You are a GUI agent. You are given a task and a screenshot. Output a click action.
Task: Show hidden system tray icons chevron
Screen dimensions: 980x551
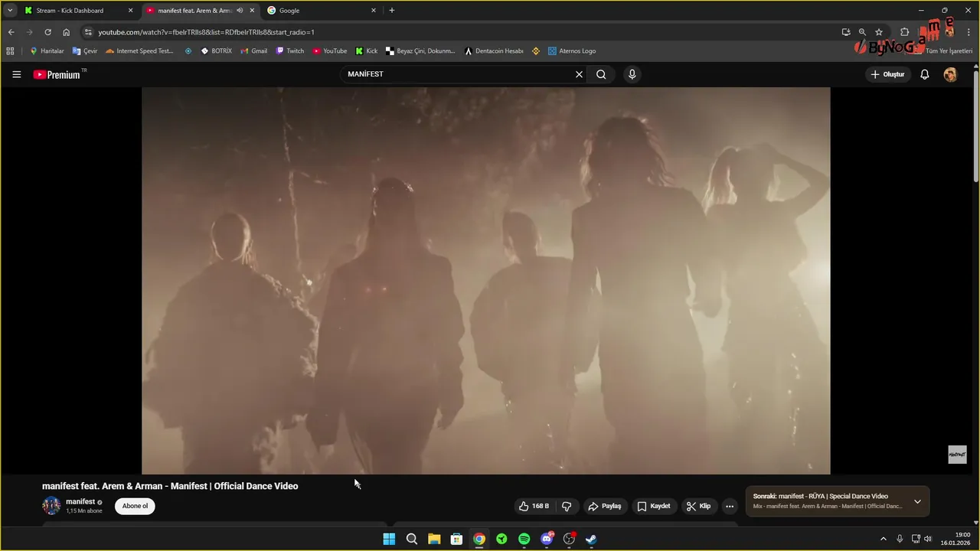(x=883, y=539)
